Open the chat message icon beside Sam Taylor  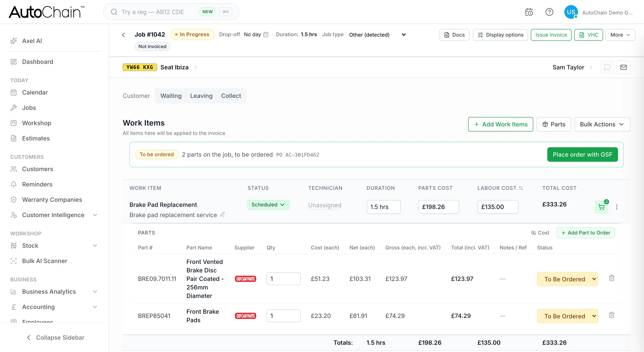point(607,67)
